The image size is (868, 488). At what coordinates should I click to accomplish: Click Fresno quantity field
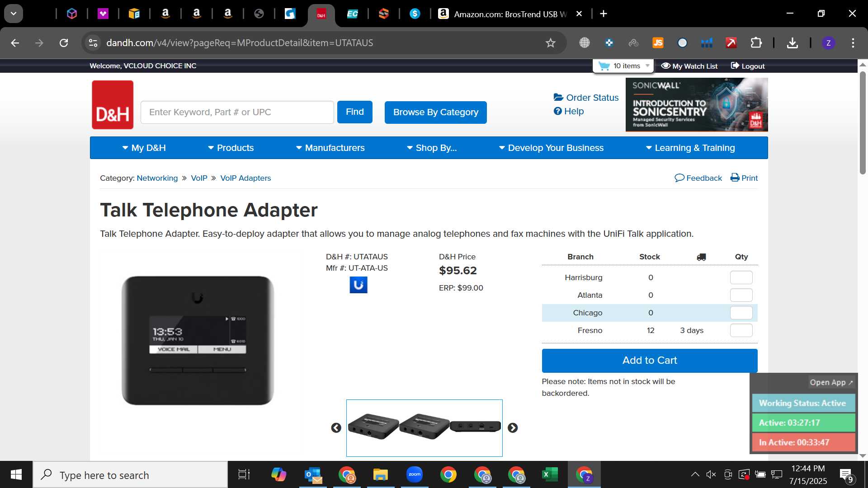click(x=741, y=330)
